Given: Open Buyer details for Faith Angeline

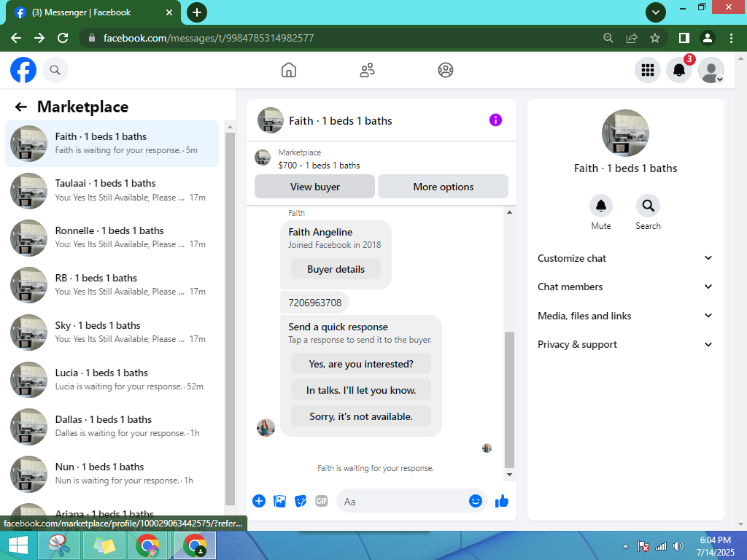Looking at the screenshot, I should (336, 269).
